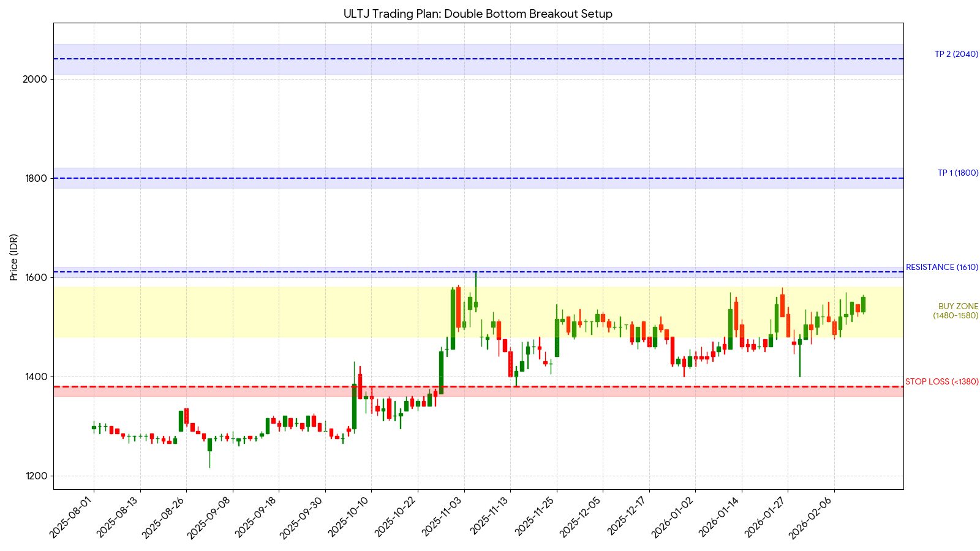980x551 pixels.
Task: Select the x-axis date 2026-01-27
Action: click(x=767, y=518)
